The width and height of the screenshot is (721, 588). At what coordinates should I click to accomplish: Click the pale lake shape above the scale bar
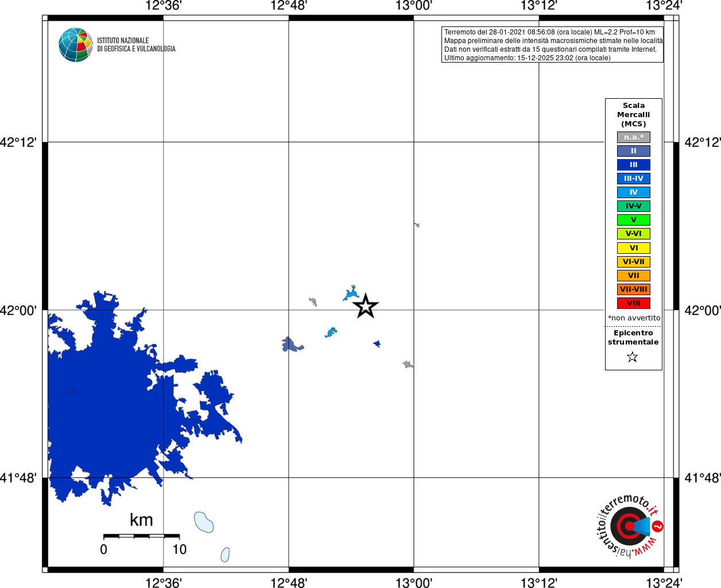(204, 522)
